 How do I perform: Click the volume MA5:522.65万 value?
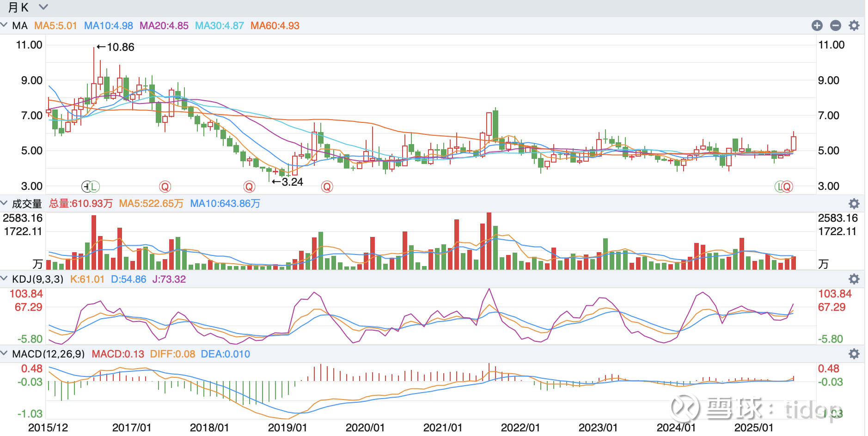coord(151,204)
